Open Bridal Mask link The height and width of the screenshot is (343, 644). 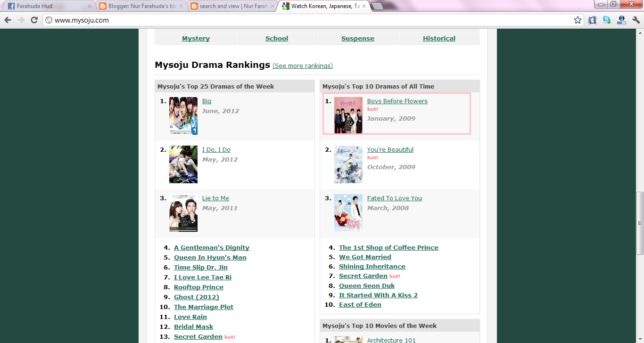coord(193,327)
